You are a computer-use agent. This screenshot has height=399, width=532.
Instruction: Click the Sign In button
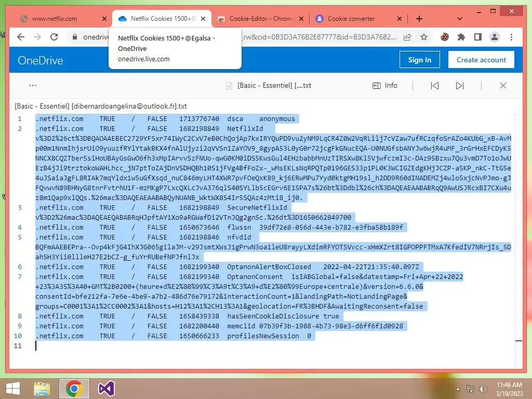pyautogui.click(x=420, y=60)
